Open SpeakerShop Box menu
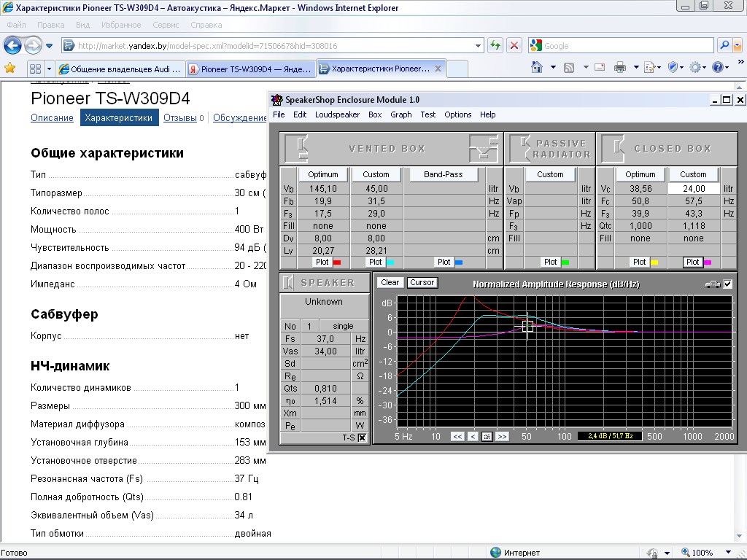The image size is (747, 560). click(375, 114)
